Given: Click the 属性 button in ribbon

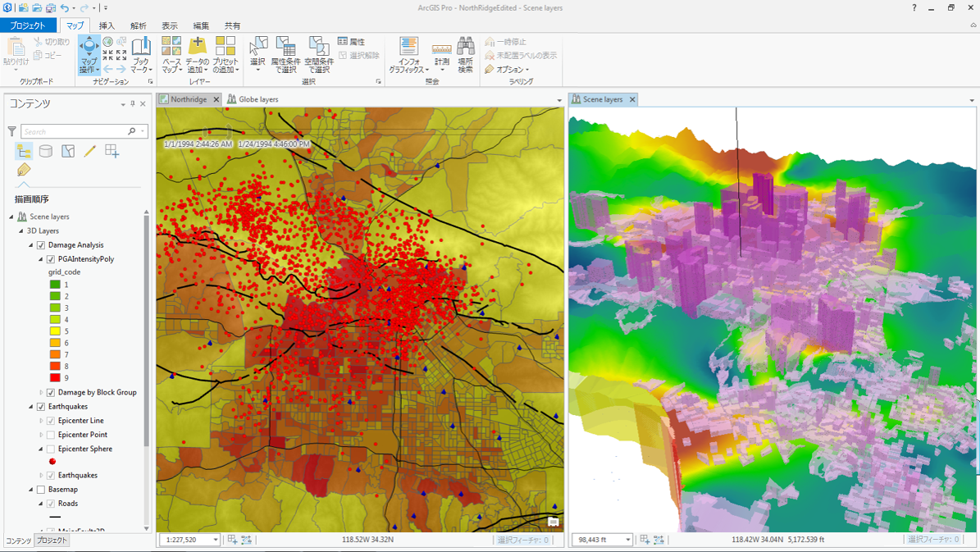Looking at the screenshot, I should (352, 42).
